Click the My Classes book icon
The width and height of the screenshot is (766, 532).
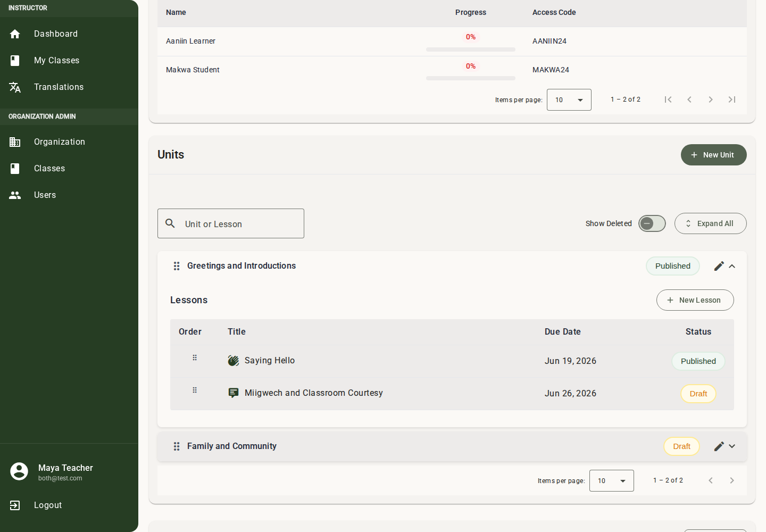[x=15, y=61]
